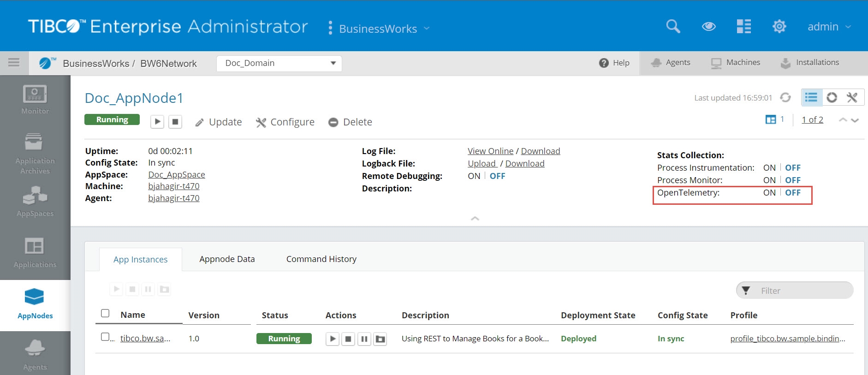The width and height of the screenshot is (868, 375).
Task: Turn OpenTelemetry ON
Action: [769, 193]
